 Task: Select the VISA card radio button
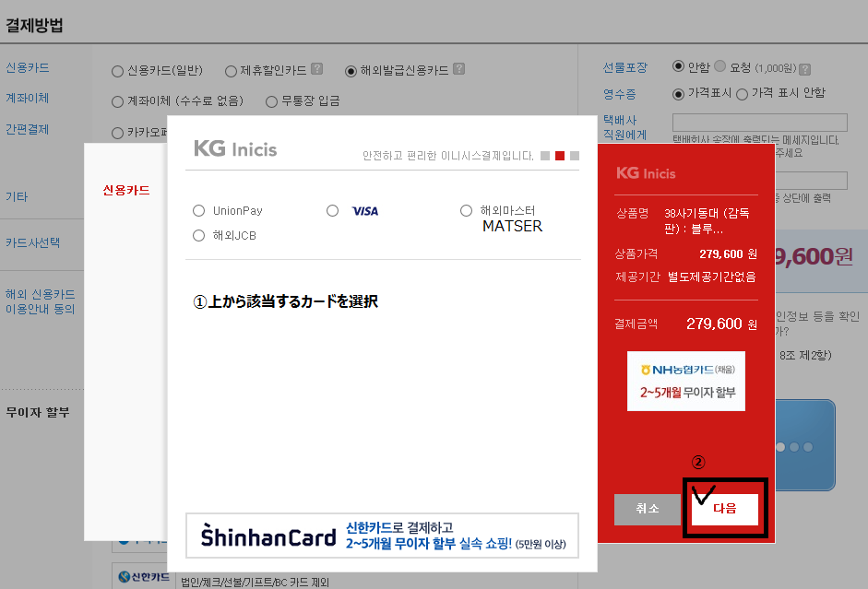(332, 211)
